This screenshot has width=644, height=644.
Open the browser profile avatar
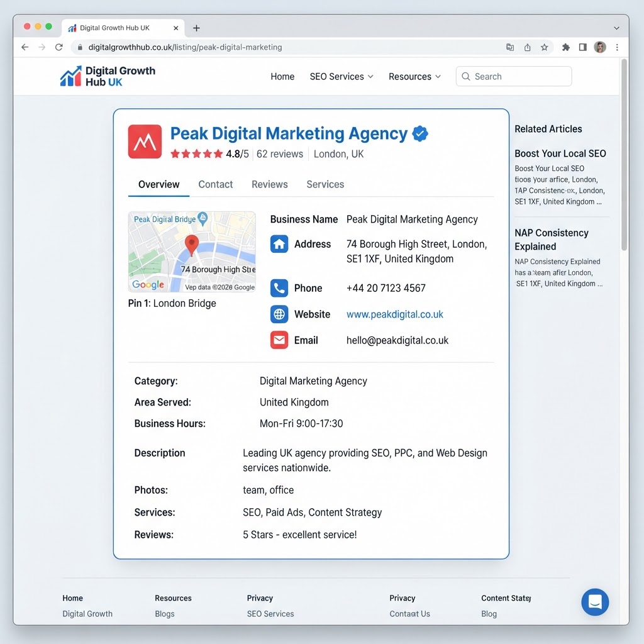click(600, 47)
